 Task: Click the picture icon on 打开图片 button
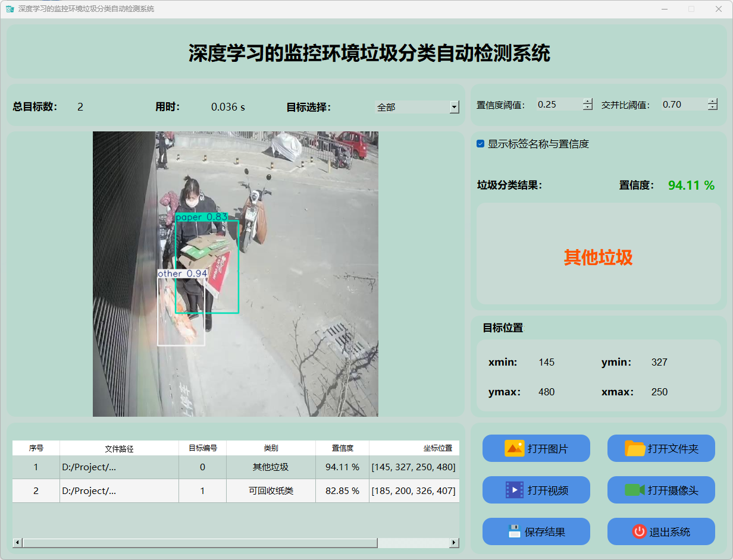514,448
